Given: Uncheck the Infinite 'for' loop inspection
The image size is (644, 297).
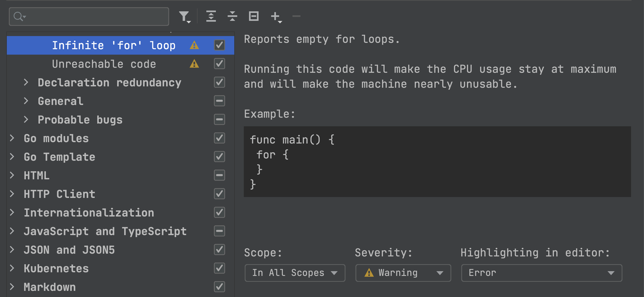Looking at the screenshot, I should click(219, 45).
